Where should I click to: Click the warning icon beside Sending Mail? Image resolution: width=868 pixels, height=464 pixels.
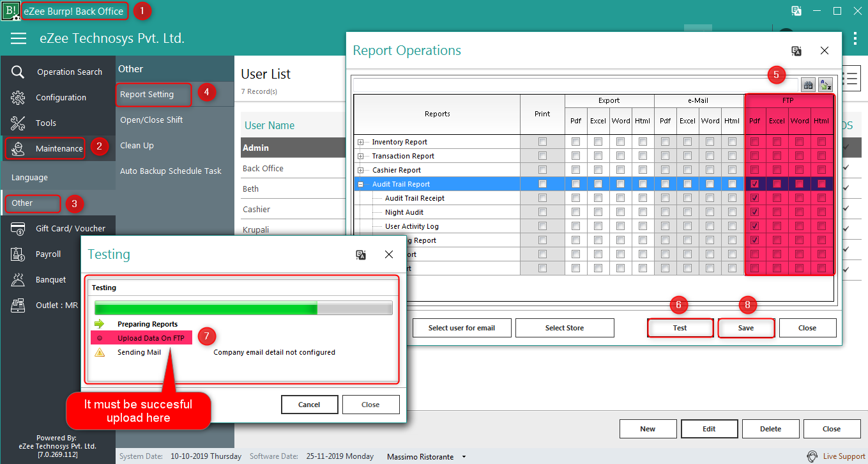click(100, 352)
